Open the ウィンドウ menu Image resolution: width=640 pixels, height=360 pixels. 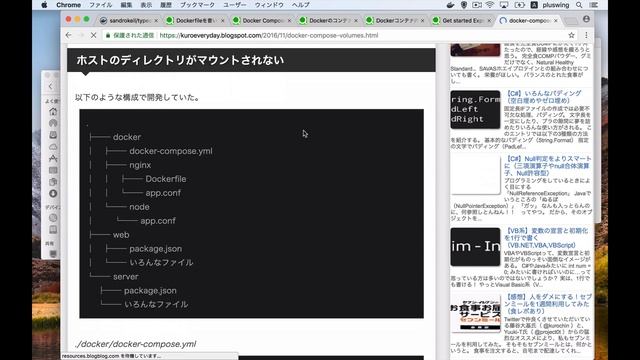(269, 5)
